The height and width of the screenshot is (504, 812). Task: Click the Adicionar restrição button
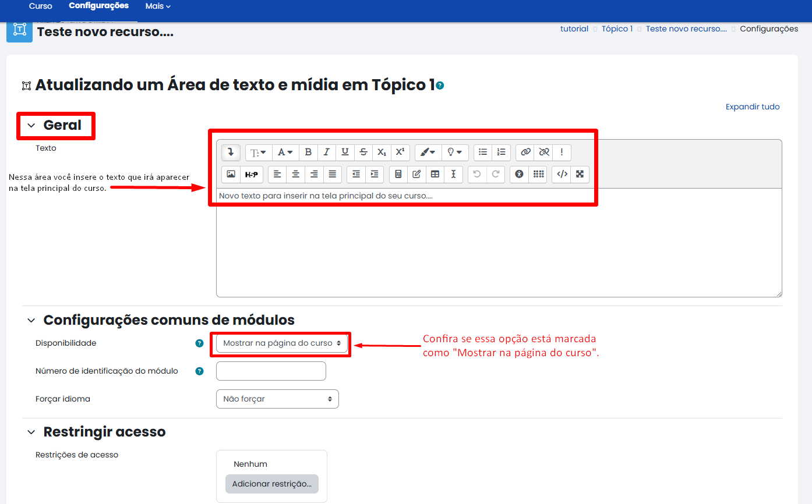click(271, 484)
